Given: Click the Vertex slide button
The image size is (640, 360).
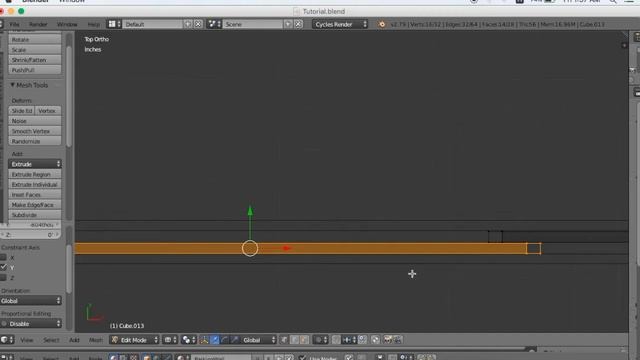Looking at the screenshot, I should pos(48,111).
